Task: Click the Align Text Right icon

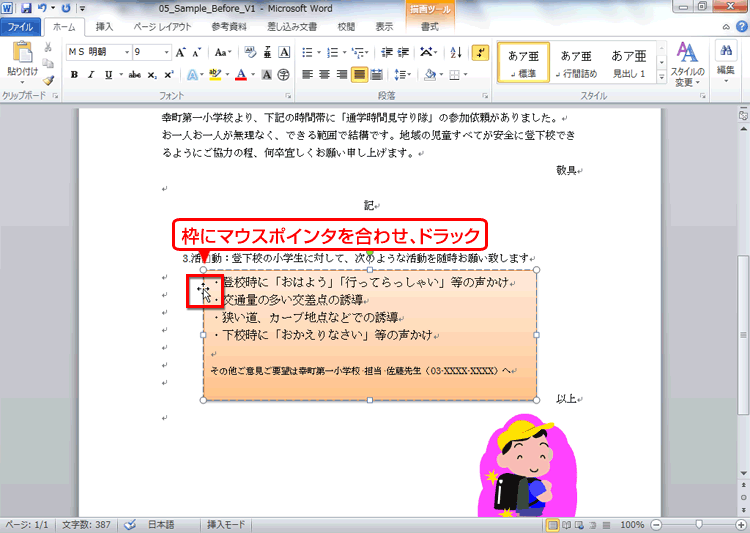Action: tap(342, 75)
